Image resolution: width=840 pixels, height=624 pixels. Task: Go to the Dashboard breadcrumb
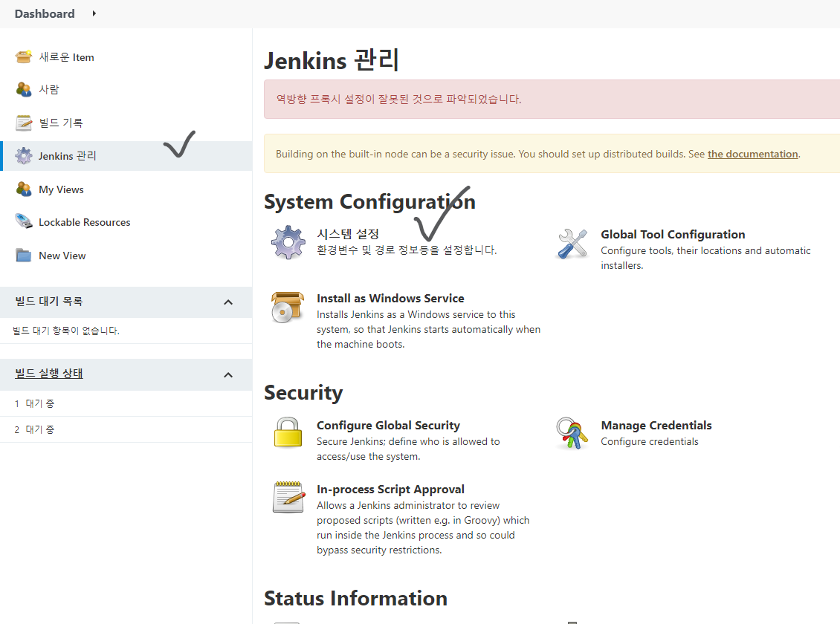(x=45, y=14)
